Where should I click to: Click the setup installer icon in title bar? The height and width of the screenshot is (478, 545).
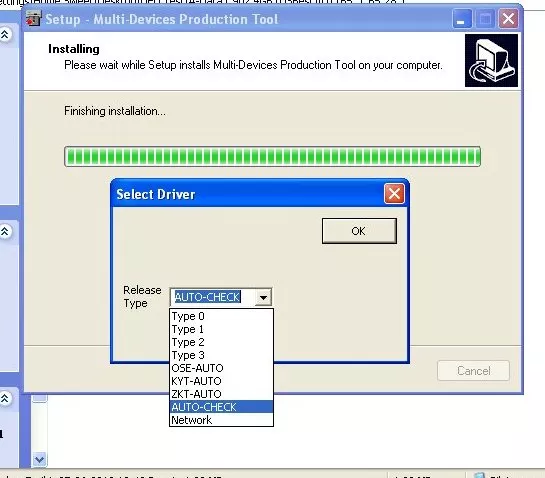[33, 18]
